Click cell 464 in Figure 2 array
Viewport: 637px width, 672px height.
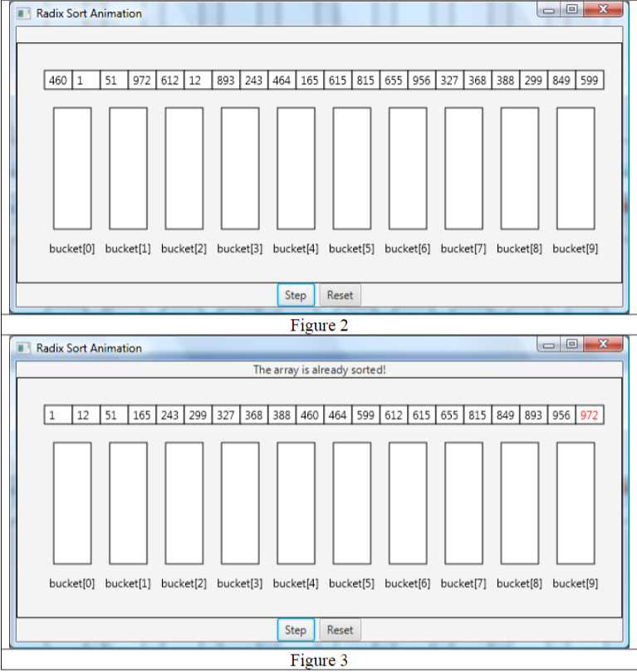282,80
